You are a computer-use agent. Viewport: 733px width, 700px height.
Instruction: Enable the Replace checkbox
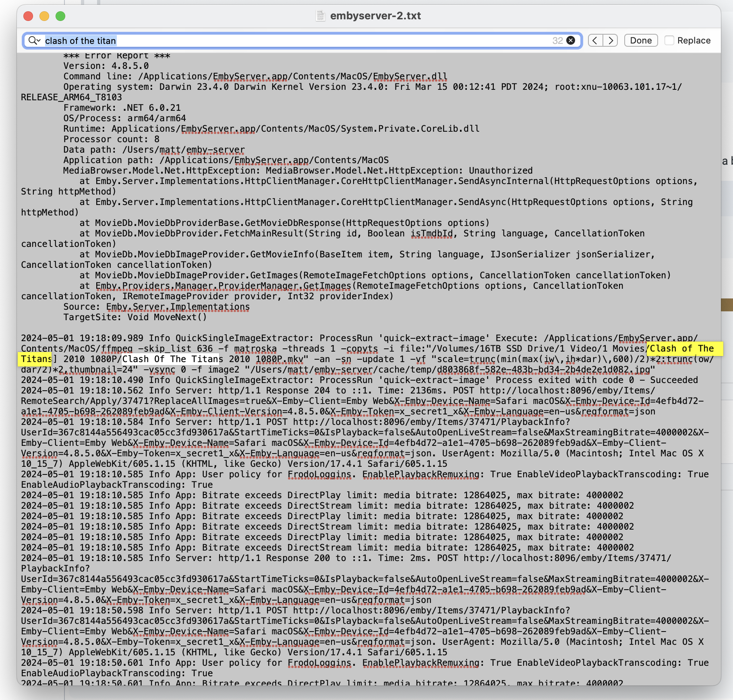tap(669, 40)
